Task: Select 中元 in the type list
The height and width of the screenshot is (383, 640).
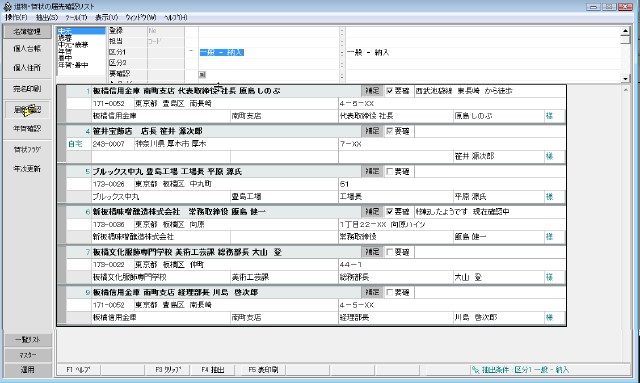Action: point(81,31)
